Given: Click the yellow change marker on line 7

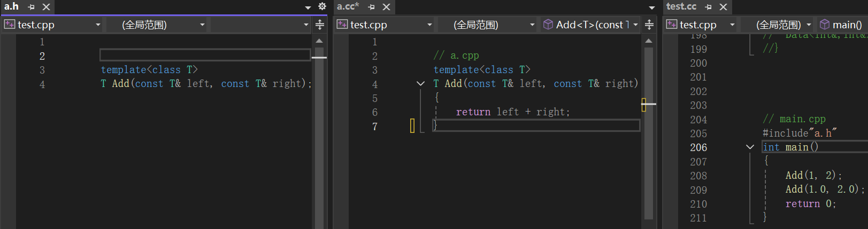Looking at the screenshot, I should click(x=412, y=126).
